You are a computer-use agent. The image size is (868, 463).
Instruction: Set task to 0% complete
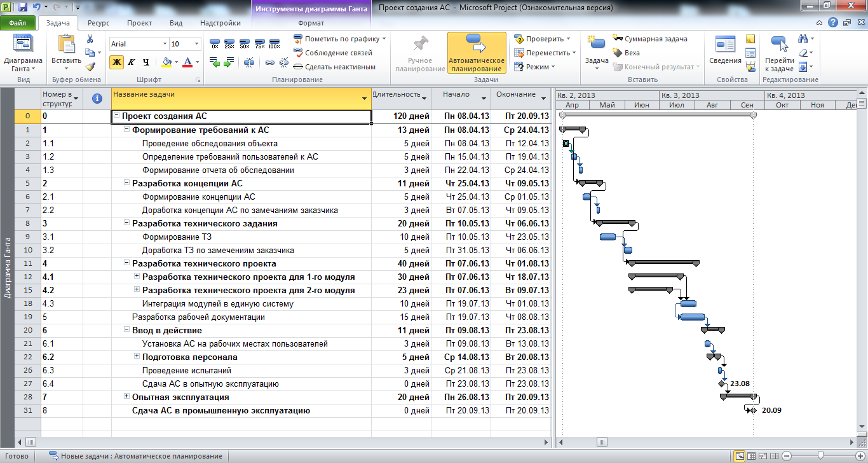[x=214, y=43]
